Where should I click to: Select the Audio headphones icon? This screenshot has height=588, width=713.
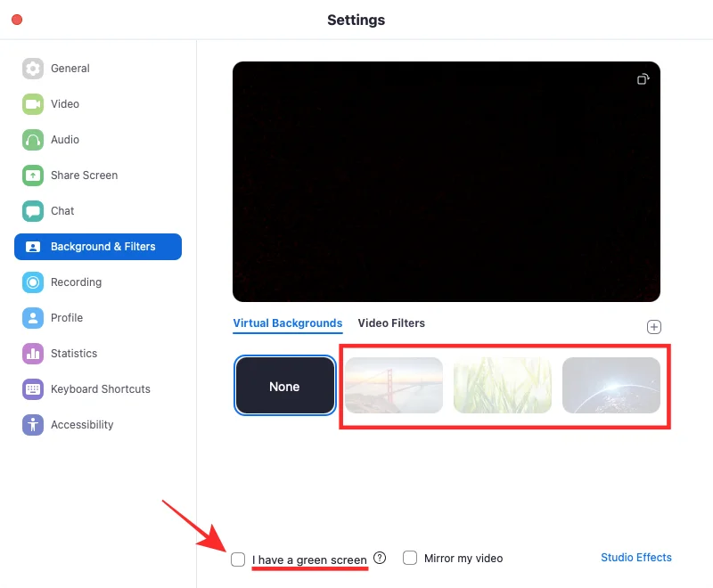click(x=33, y=140)
